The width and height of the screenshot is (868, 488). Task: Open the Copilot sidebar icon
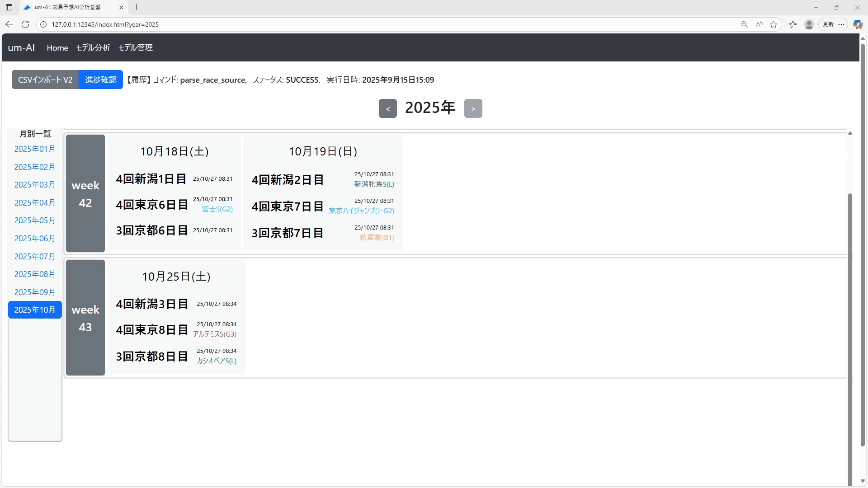click(858, 24)
